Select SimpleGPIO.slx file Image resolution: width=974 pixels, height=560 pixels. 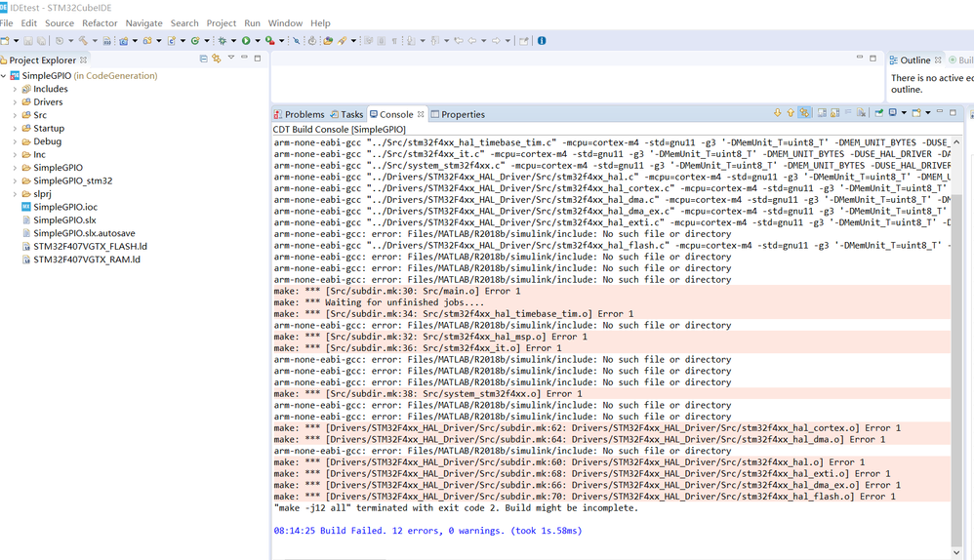coord(64,220)
